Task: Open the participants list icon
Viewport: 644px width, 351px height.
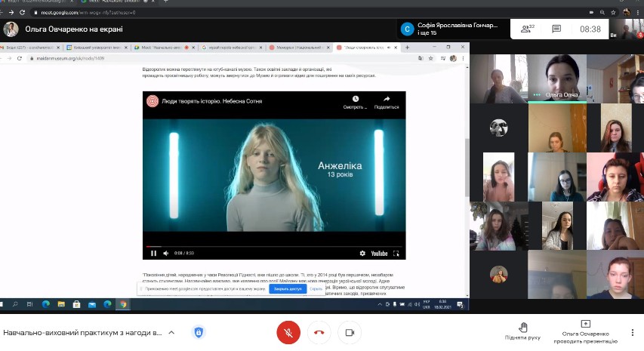Action: point(526,29)
